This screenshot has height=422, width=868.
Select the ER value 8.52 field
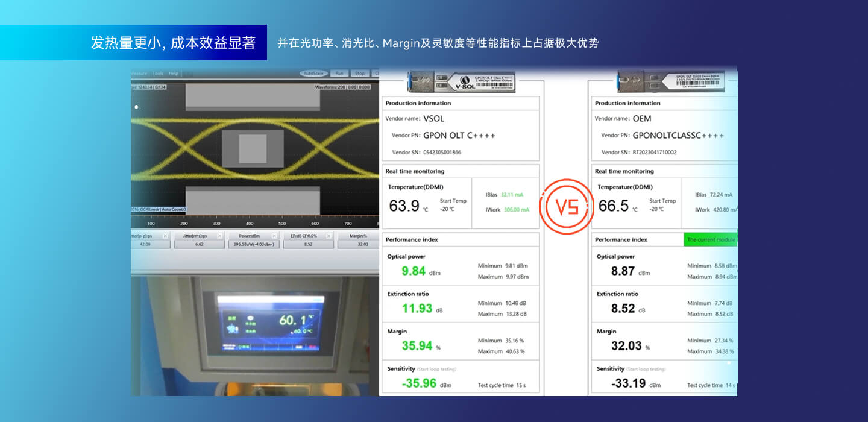(308, 244)
